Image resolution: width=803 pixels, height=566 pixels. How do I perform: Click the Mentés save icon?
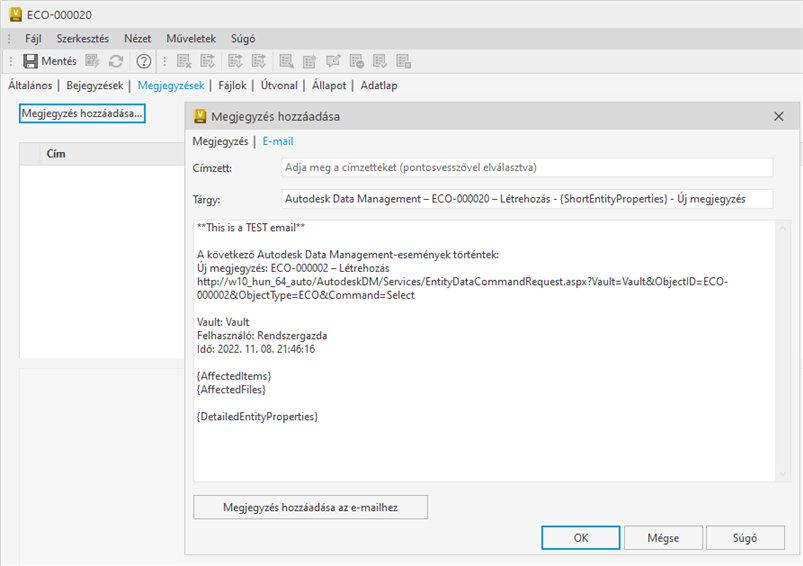coord(30,61)
